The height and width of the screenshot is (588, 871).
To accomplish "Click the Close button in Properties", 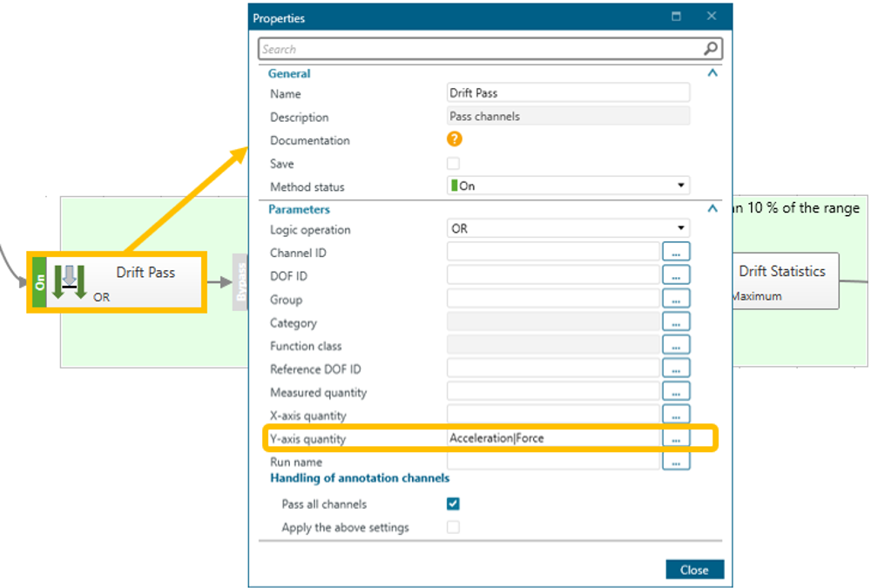I will 694,570.
